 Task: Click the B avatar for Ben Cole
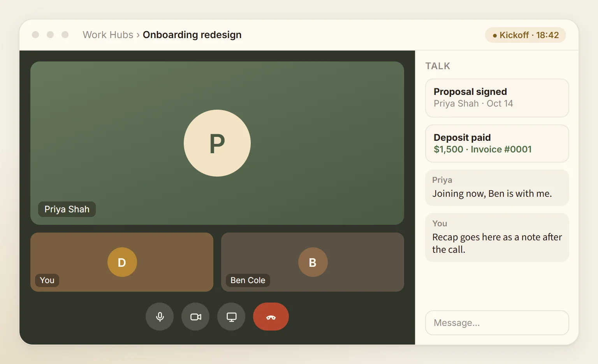[313, 262]
